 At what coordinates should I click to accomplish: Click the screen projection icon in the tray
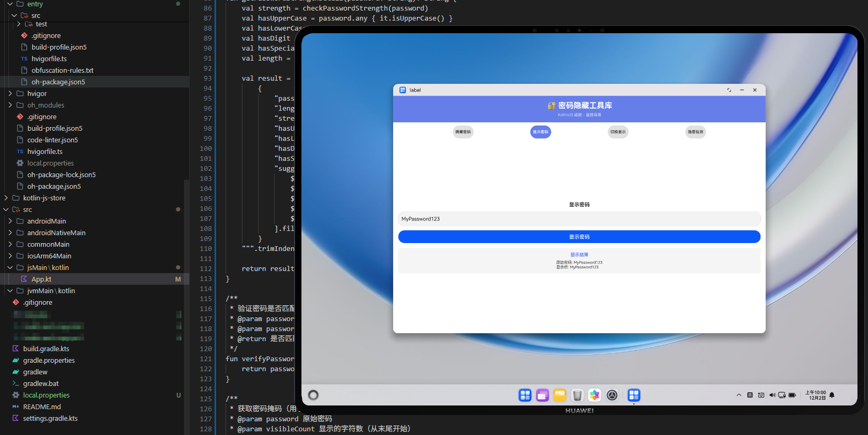[x=782, y=395]
